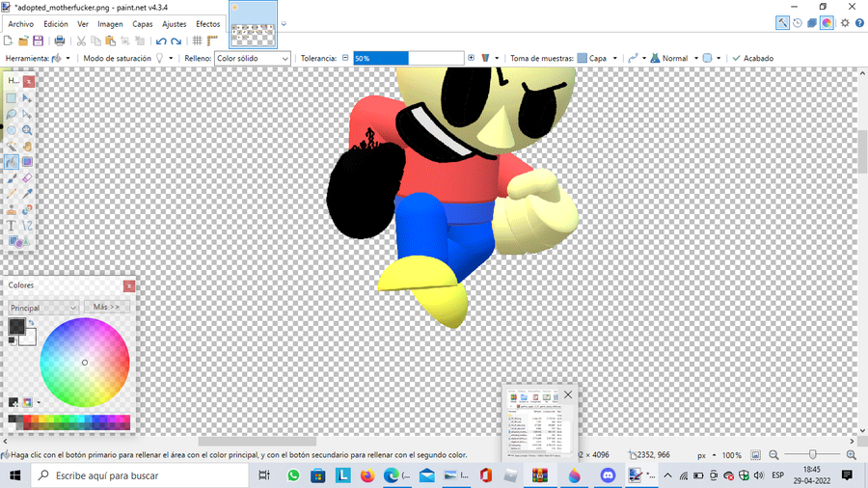The height and width of the screenshot is (488, 868).
Task: Open the Capas menu
Action: (143, 24)
